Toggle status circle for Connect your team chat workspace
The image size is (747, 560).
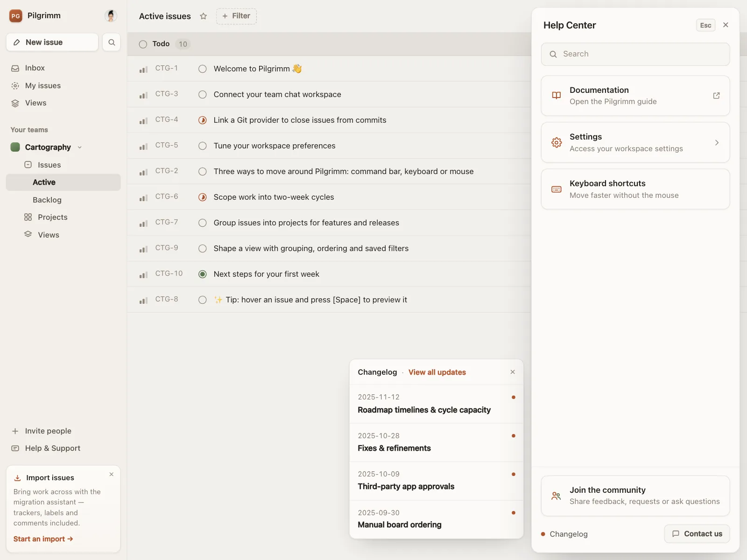coord(202,95)
